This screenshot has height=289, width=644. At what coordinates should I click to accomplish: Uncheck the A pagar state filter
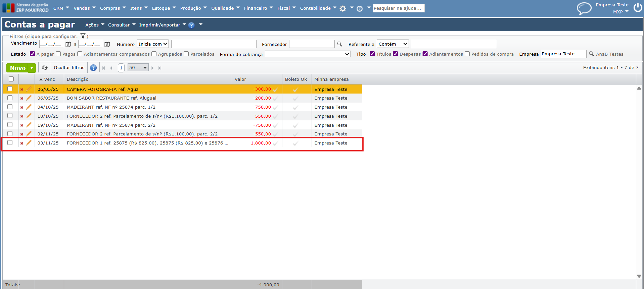click(32, 54)
